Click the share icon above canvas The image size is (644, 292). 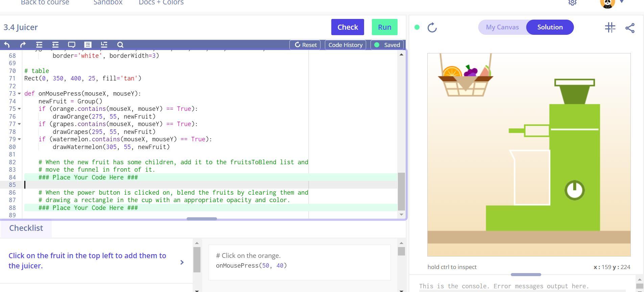click(x=630, y=28)
